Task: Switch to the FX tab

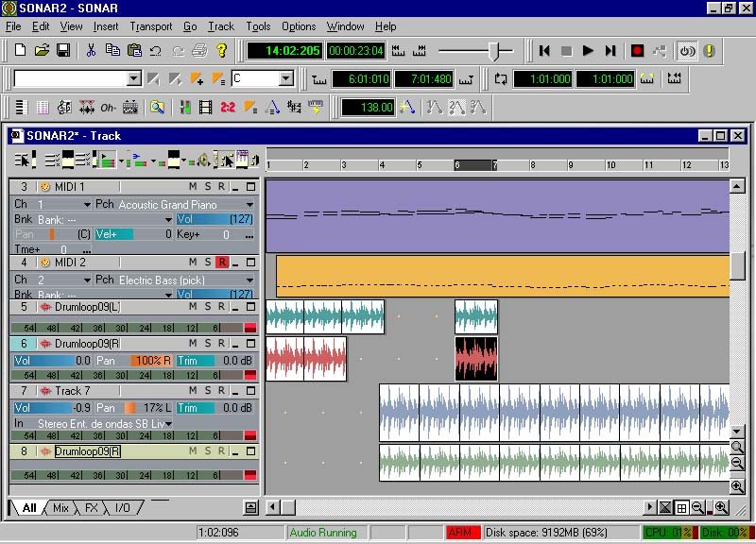Action: point(92,508)
